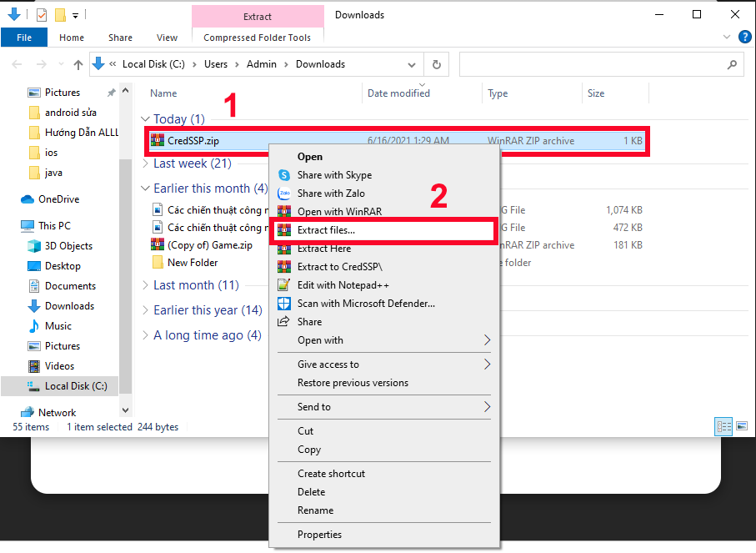Expand the Send to submenu arrow

487,407
